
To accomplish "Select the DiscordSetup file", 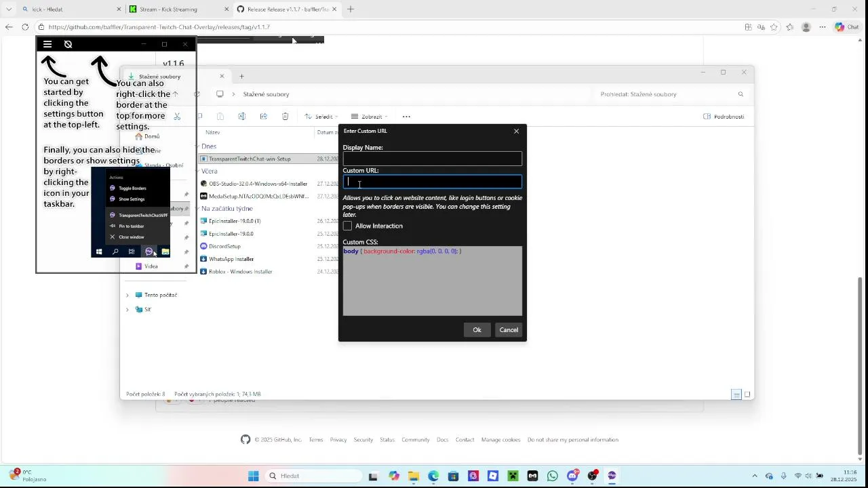I will click(224, 246).
